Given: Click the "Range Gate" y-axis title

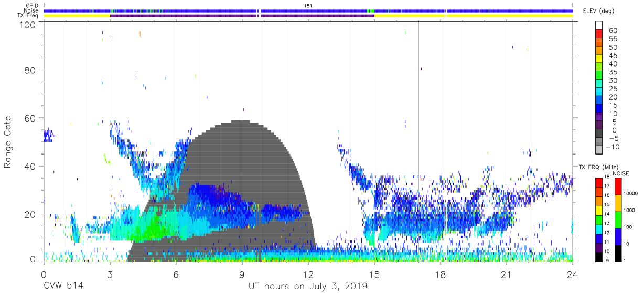Looking at the screenshot, I should click(x=8, y=142).
